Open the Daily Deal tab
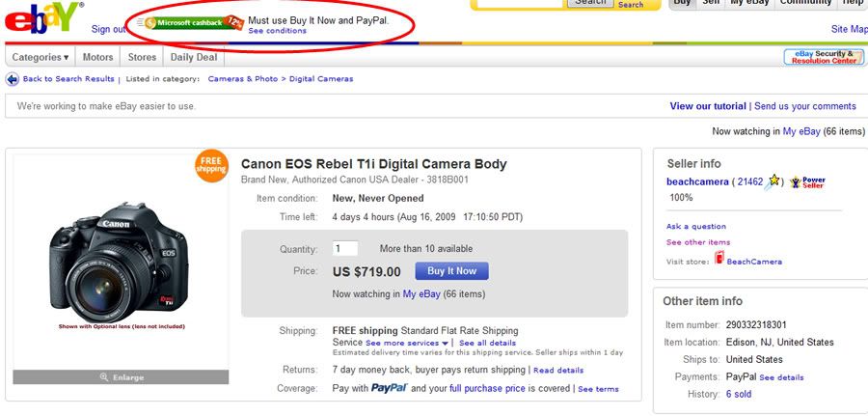Screen dimensions: 868x416 pos(194,57)
